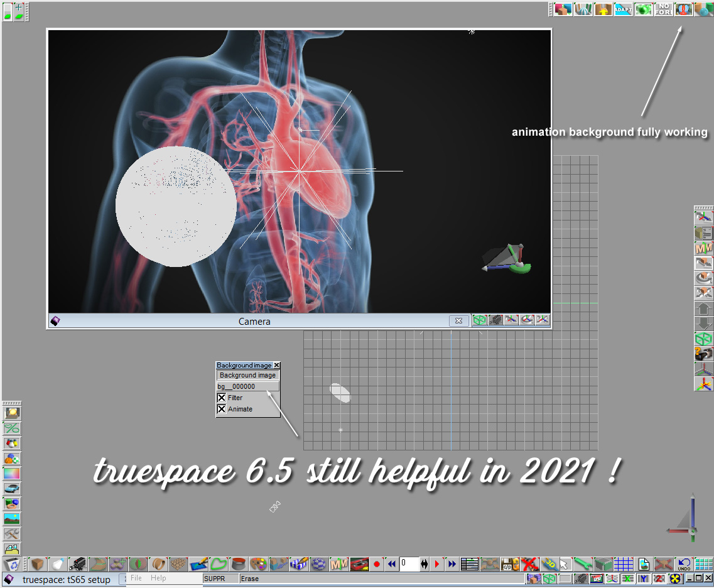Click the red X delete icon
Screen dimensions: 714x588
point(529,564)
